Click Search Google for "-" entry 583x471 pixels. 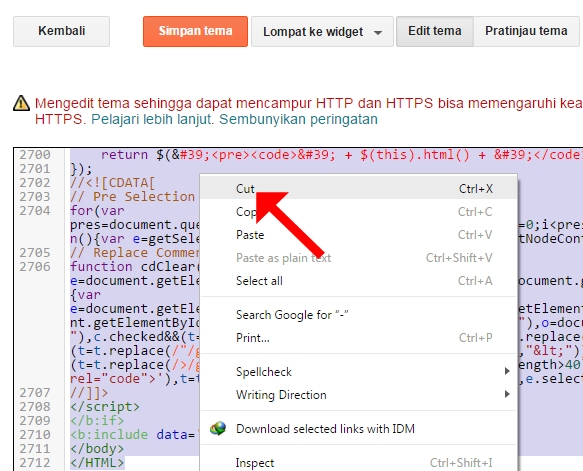click(359, 315)
